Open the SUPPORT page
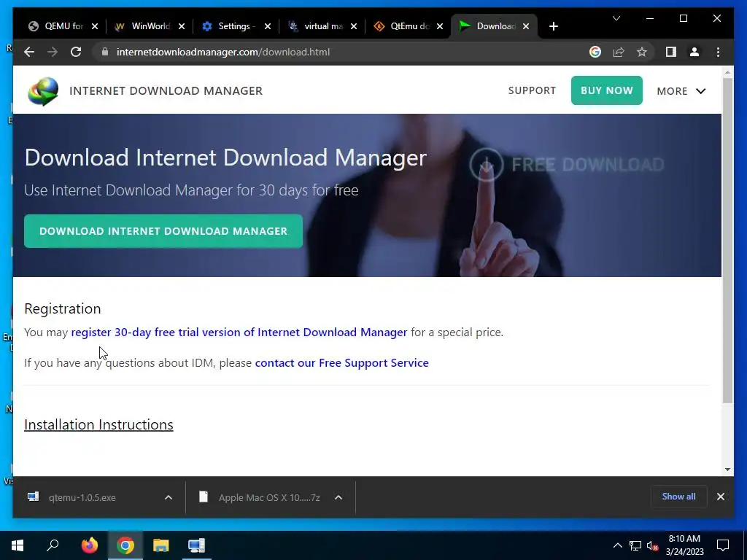Image resolution: width=747 pixels, height=560 pixels. (532, 90)
